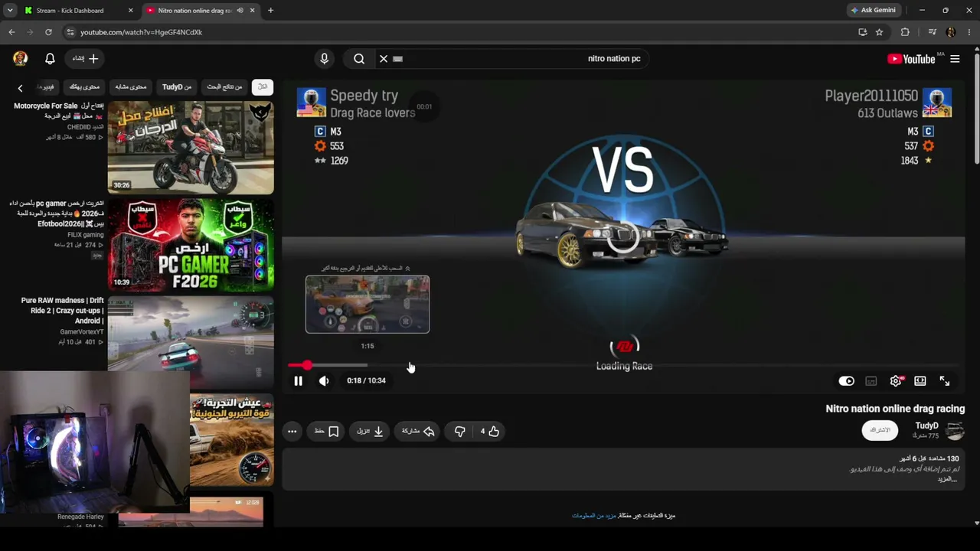Screen dimensions: 980x551
Task: Open YouTube account avatar menu
Action: tap(21, 58)
